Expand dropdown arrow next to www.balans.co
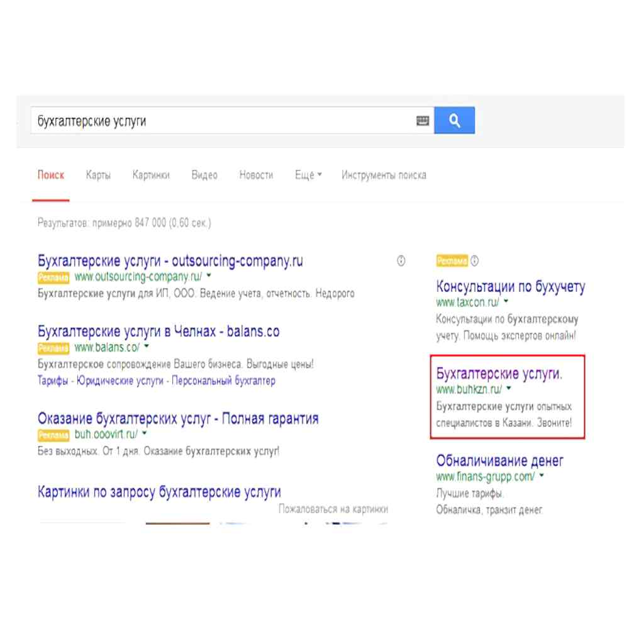Image resolution: width=644 pixels, height=644 pixels. [x=147, y=347]
